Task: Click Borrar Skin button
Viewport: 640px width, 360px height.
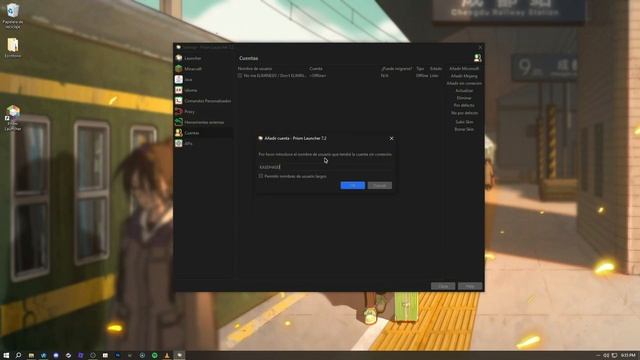Action: (464, 129)
